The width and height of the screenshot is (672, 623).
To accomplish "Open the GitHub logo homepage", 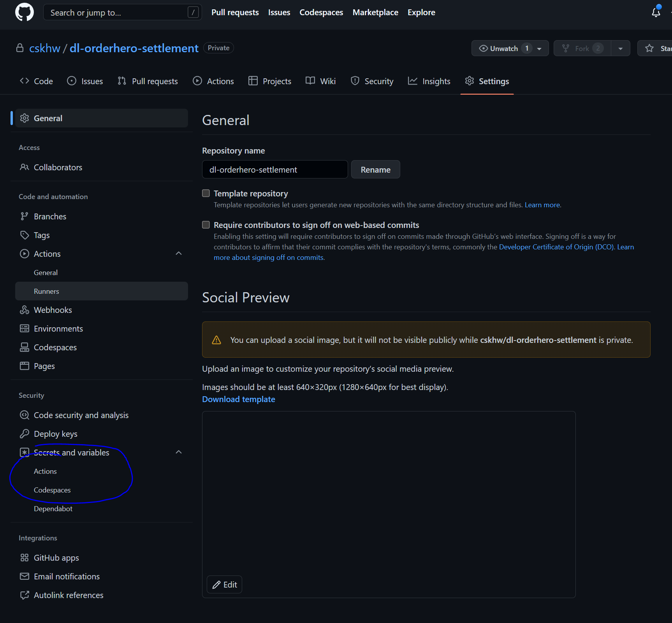I will 25,12.
